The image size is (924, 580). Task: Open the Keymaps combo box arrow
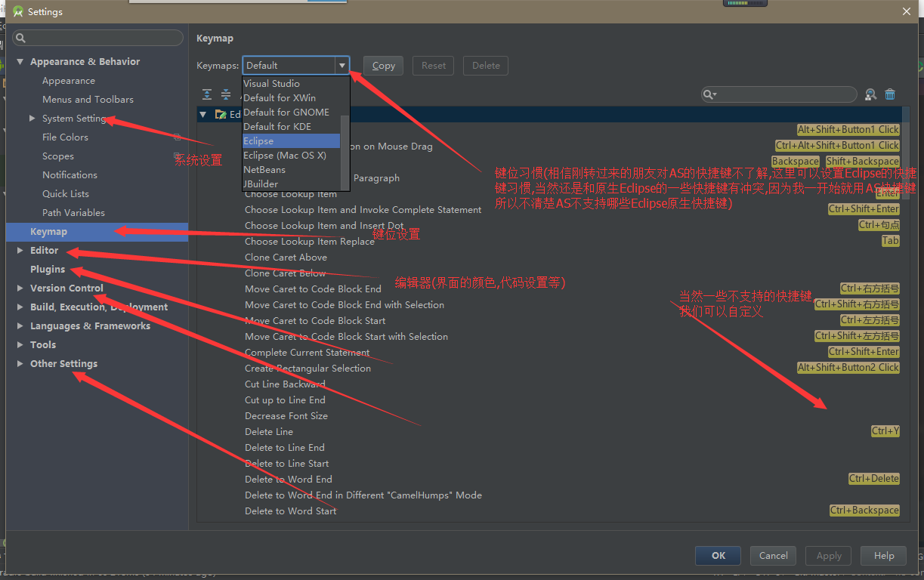point(342,66)
